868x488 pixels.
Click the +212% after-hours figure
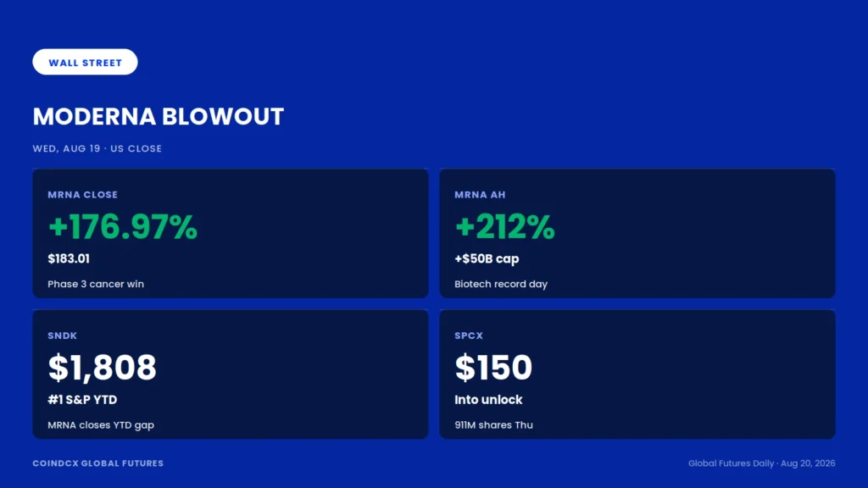(x=504, y=227)
